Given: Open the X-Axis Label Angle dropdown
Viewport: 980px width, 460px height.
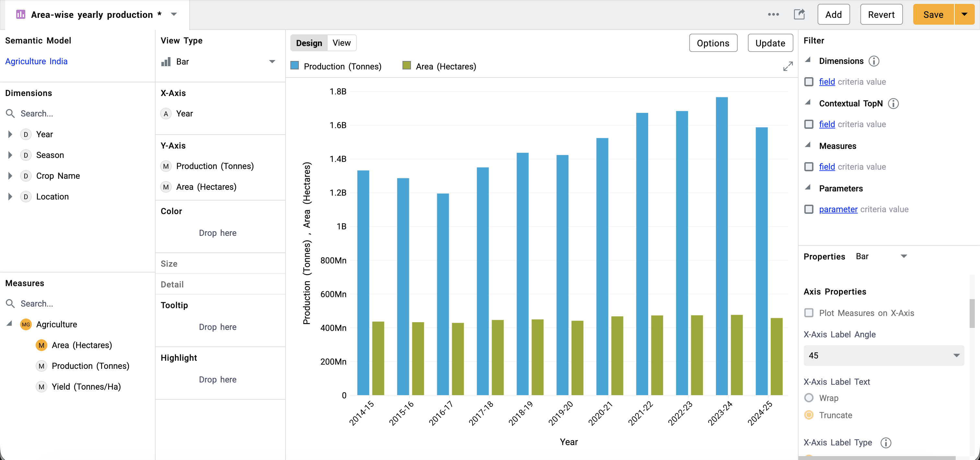Looking at the screenshot, I should click(883, 355).
